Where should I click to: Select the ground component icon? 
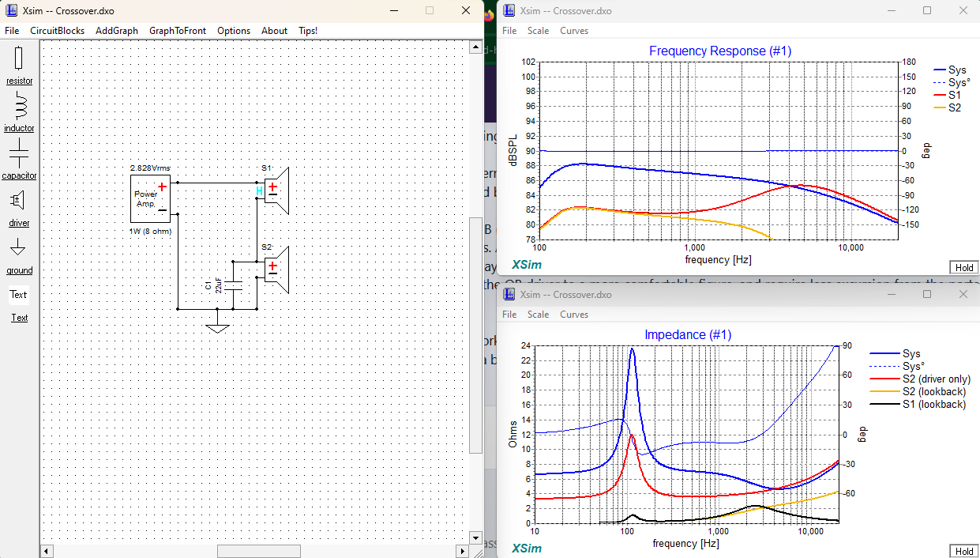(19, 248)
